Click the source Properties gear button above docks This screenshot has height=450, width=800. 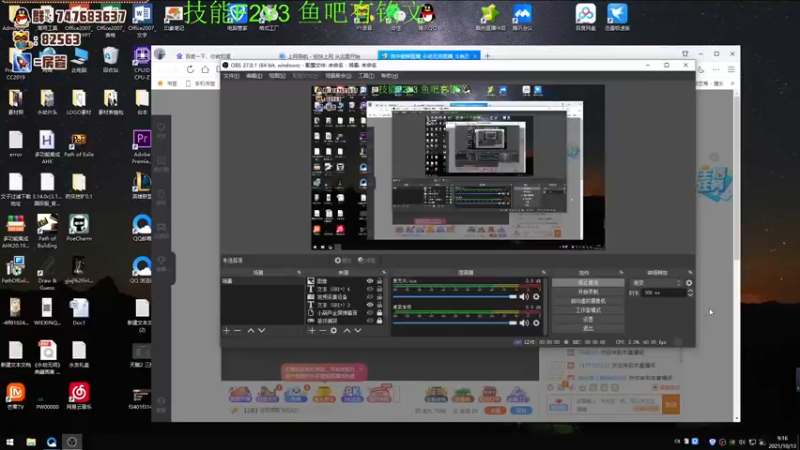point(343,260)
